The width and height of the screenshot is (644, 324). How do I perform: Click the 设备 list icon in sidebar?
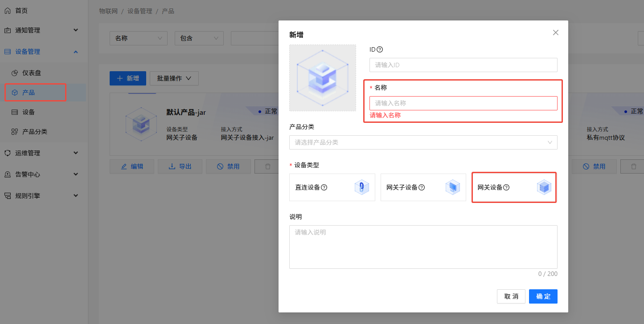pos(15,112)
